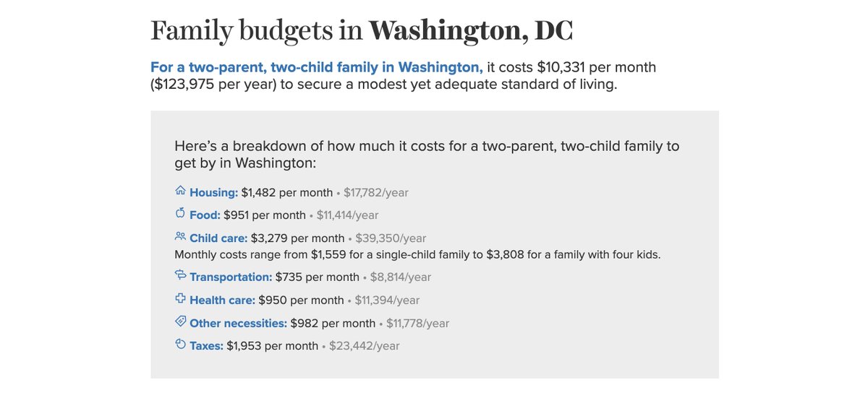This screenshot has height=401, width=868.
Task: Click the house icon beside Housing
Action: (180, 191)
